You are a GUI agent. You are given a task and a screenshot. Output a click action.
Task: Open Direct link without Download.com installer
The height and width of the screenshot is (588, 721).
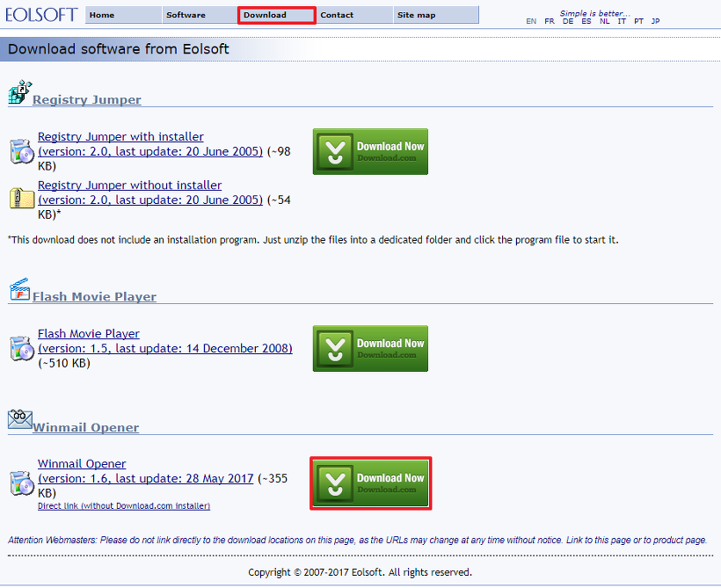(124, 505)
